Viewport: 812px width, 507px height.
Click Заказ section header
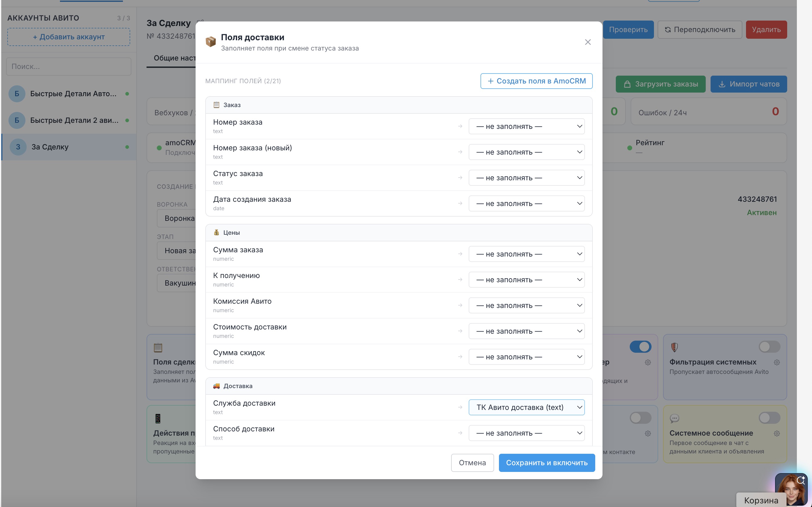pos(399,105)
